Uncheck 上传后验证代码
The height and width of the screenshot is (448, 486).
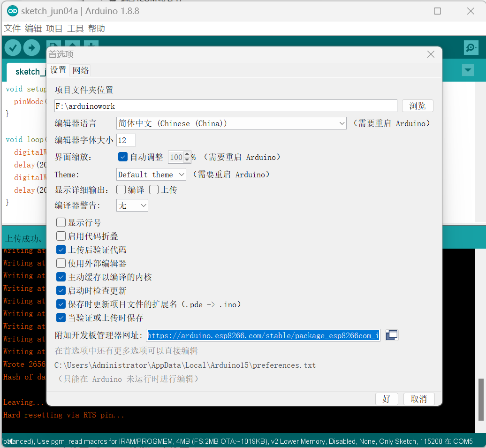[x=61, y=250]
